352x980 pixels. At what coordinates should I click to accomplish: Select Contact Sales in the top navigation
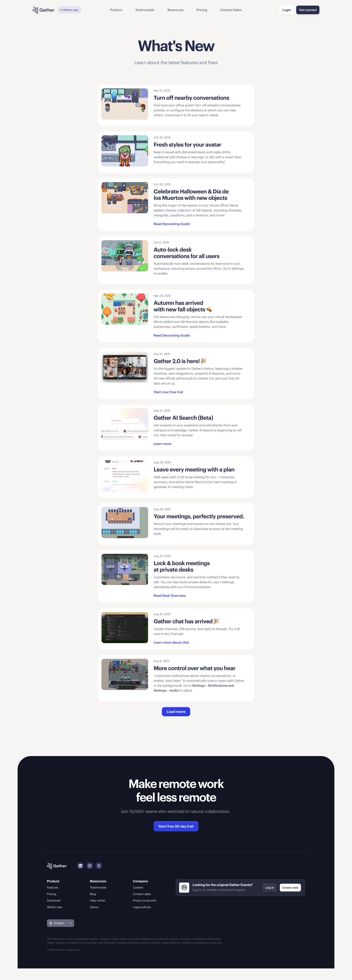[231, 10]
